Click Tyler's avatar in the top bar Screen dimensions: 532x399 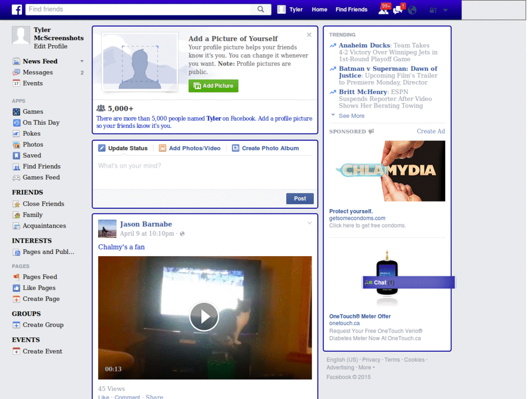click(281, 9)
